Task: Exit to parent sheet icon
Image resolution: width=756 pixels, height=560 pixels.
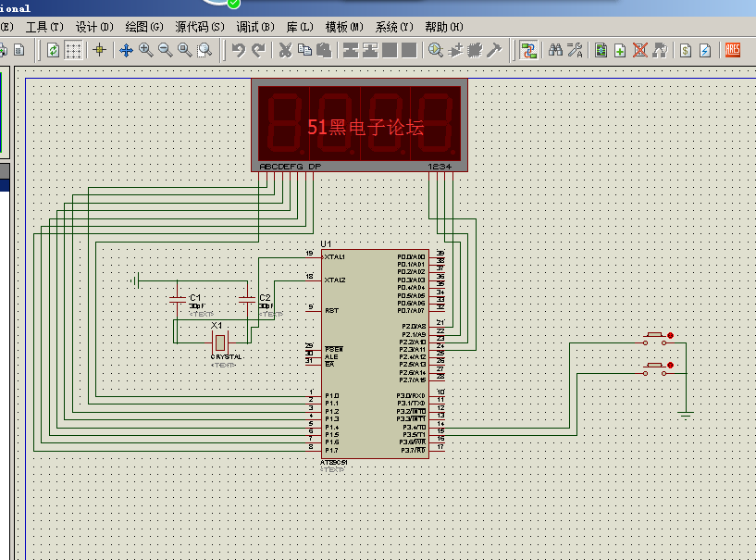Action: click(x=660, y=50)
